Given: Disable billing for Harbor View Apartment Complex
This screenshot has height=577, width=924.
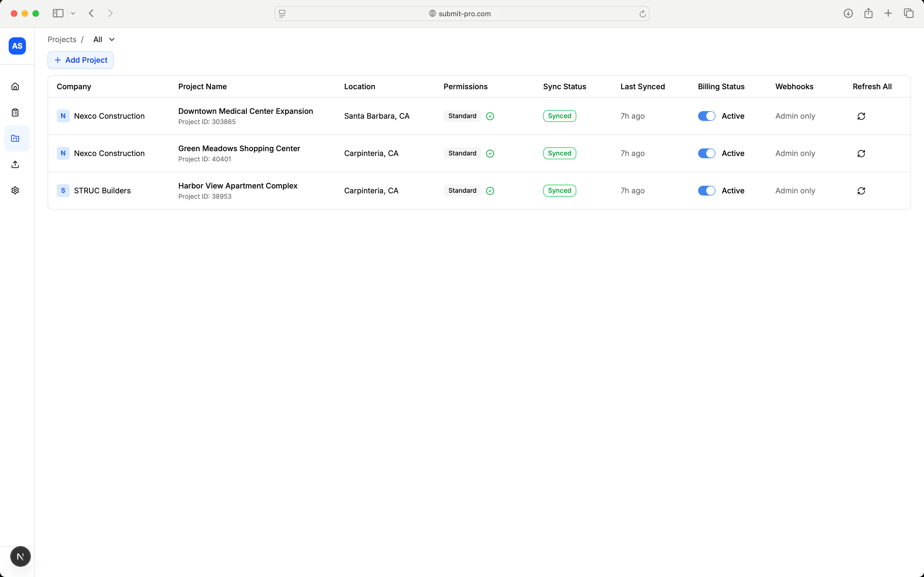Looking at the screenshot, I should tap(706, 191).
